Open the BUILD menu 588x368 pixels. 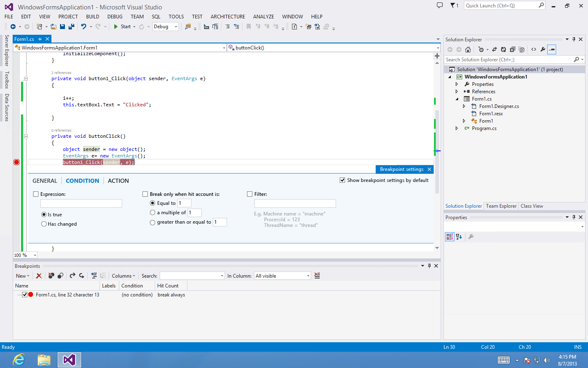pyautogui.click(x=92, y=17)
